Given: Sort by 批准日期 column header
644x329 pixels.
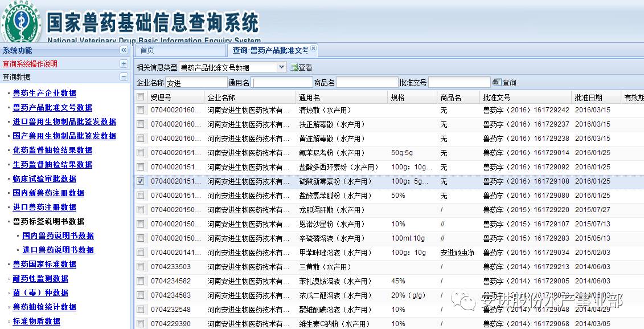Looking at the screenshot, I should [x=596, y=97].
